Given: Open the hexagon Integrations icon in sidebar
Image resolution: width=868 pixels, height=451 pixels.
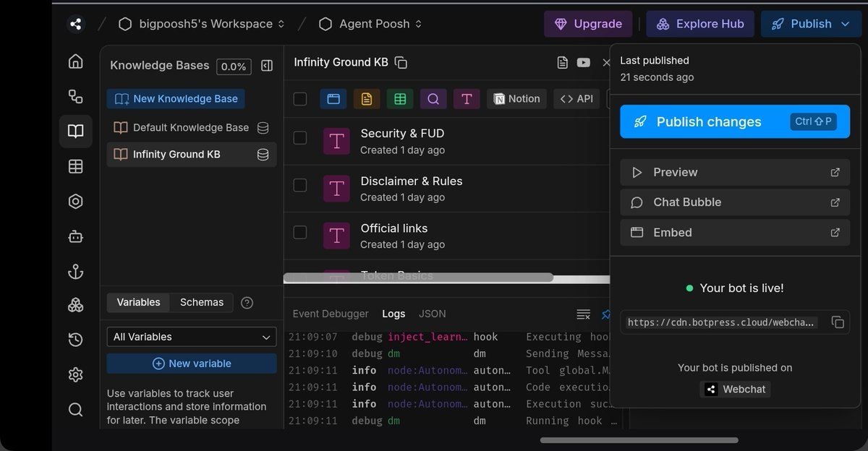Looking at the screenshot, I should tap(75, 202).
